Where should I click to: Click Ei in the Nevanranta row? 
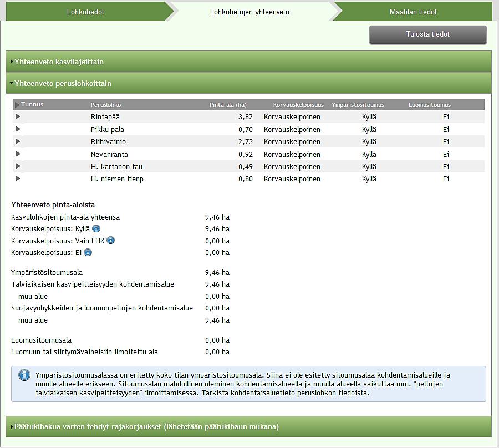(x=446, y=154)
